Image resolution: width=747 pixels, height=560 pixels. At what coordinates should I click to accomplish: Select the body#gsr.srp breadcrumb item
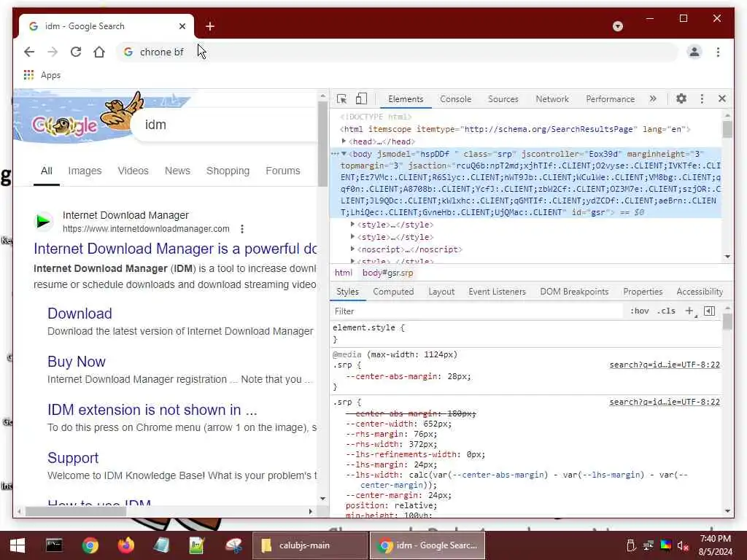[388, 273]
